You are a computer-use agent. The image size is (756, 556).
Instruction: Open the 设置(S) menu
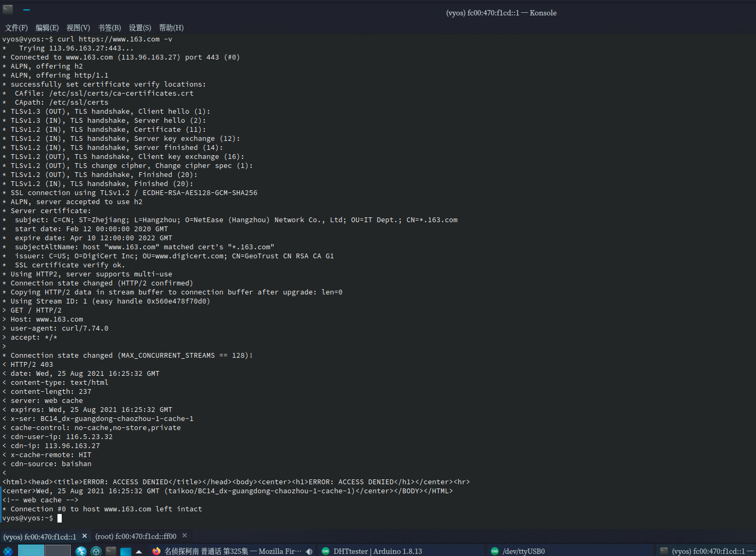tap(140, 28)
